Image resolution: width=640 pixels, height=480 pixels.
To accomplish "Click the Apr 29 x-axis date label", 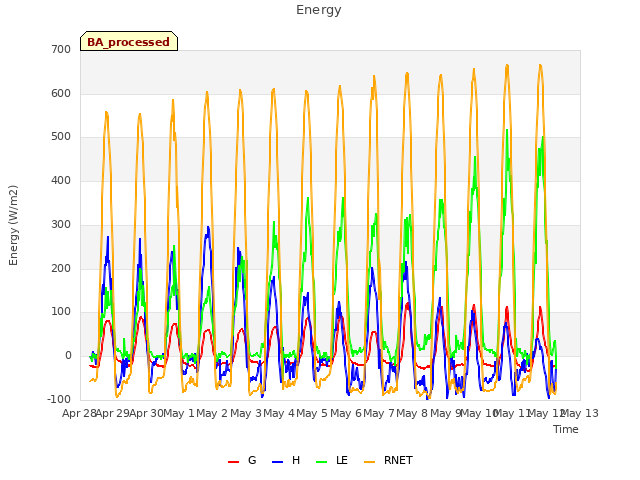I will 112,413.
